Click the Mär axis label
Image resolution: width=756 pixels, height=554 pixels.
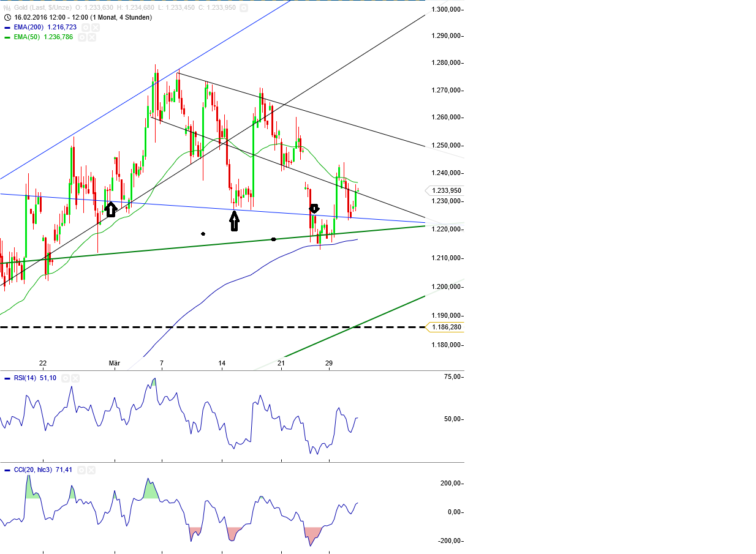pos(113,363)
